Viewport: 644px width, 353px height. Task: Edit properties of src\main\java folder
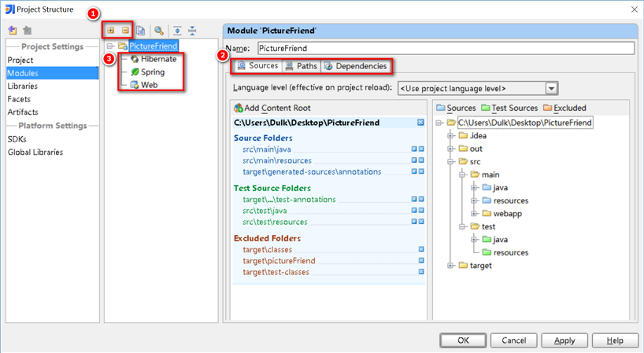point(414,149)
